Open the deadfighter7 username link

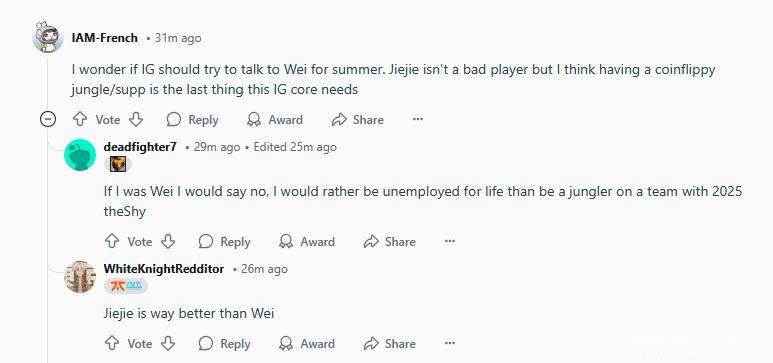click(140, 147)
